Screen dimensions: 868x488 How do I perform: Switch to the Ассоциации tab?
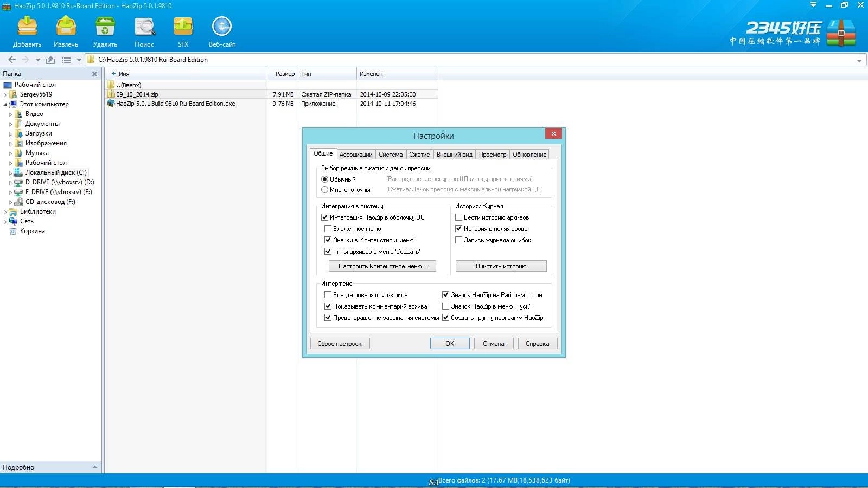click(x=356, y=155)
